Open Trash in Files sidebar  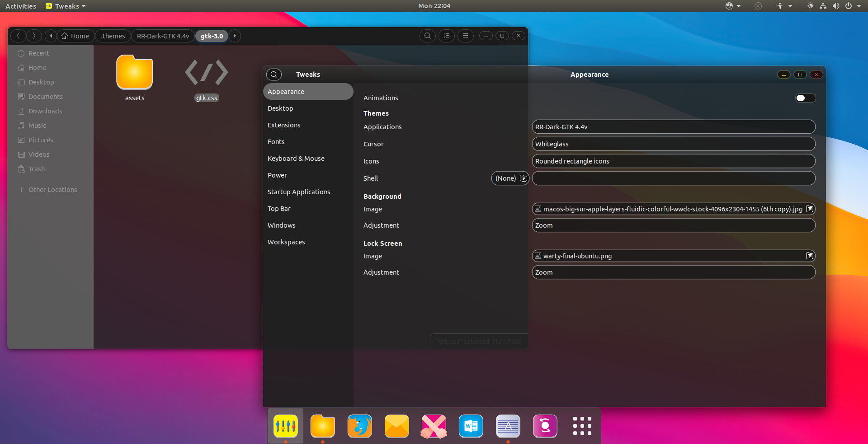(x=51, y=169)
